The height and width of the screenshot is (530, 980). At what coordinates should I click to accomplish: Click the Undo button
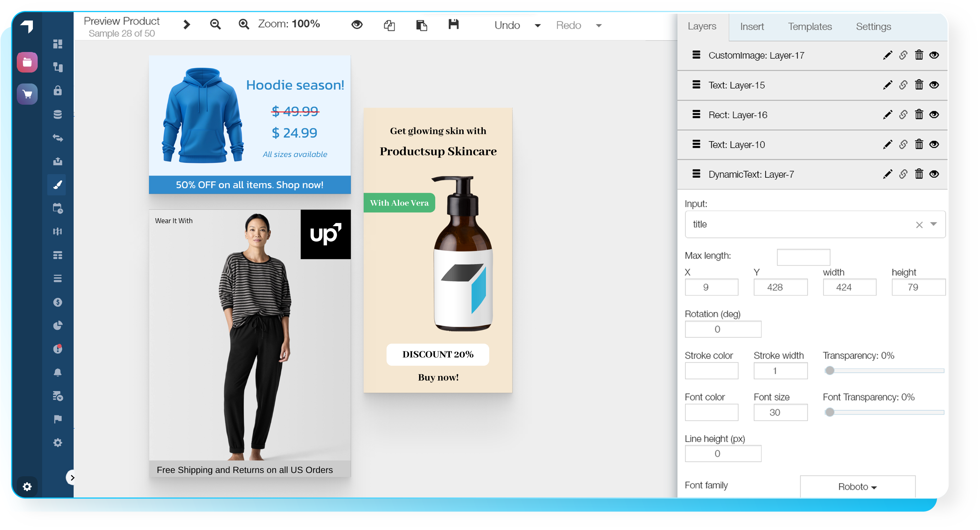click(507, 25)
